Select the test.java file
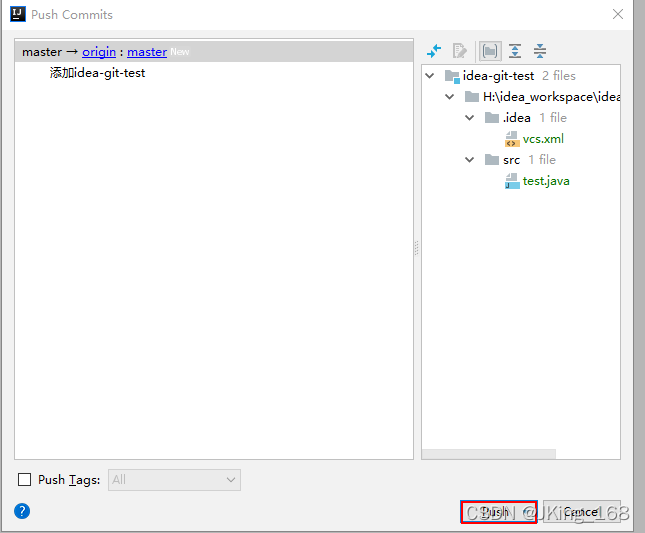 546,181
